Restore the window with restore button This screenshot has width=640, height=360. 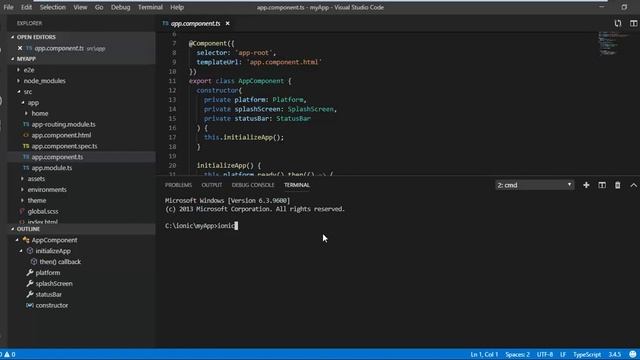[624, 7]
